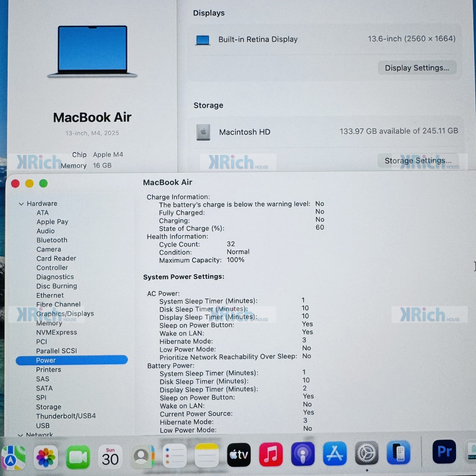476x476 pixels.
Task: Select SATA in the sidebar
Action: pyautogui.click(x=44, y=388)
